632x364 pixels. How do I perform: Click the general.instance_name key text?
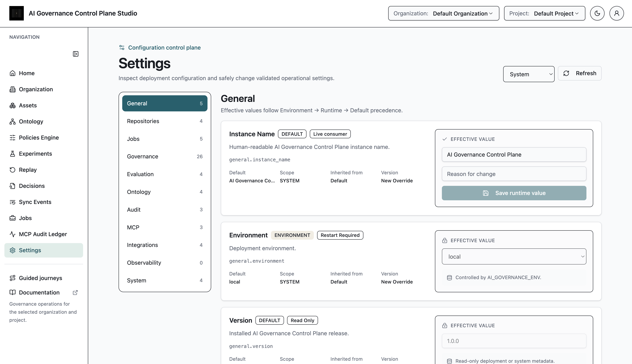coord(260,160)
